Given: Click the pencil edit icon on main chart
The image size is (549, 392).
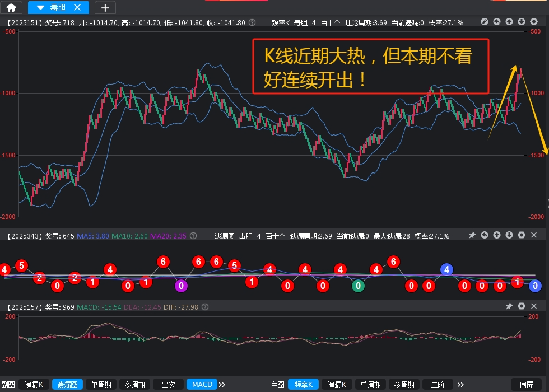Looking at the screenshot, I should (x=485, y=22).
